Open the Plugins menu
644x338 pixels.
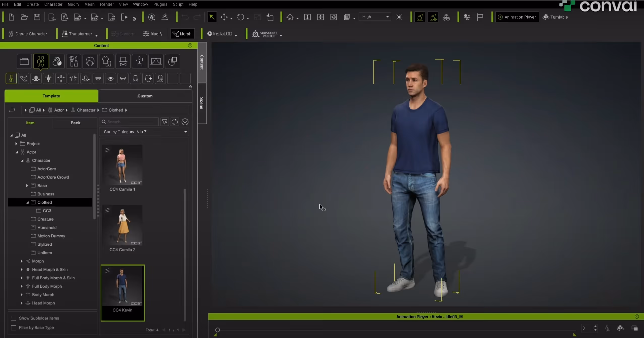[160, 4]
